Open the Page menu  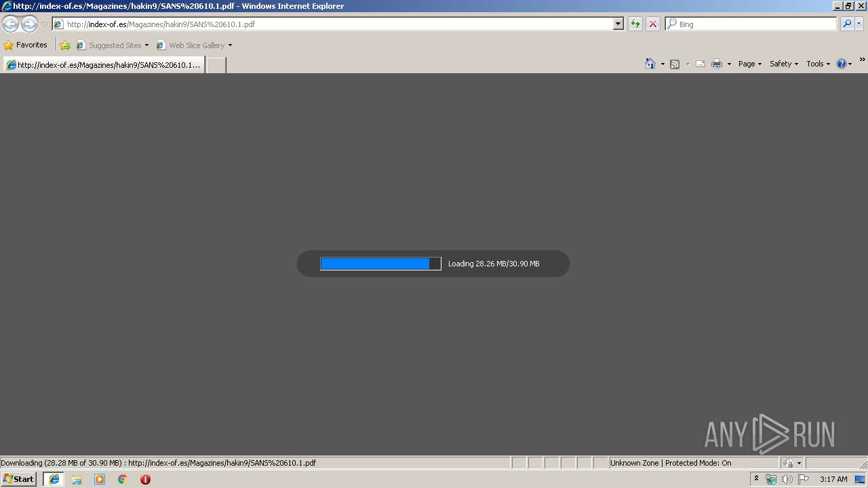[x=750, y=64]
